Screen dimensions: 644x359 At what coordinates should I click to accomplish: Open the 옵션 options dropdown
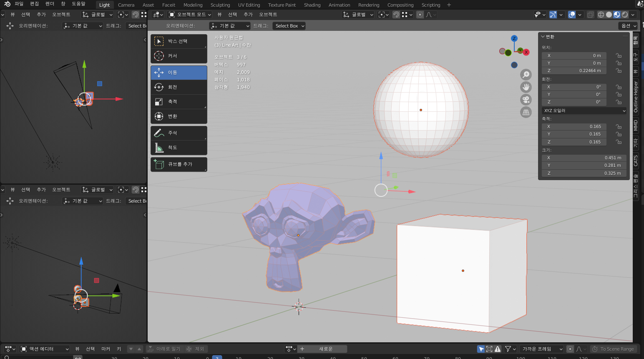click(628, 26)
